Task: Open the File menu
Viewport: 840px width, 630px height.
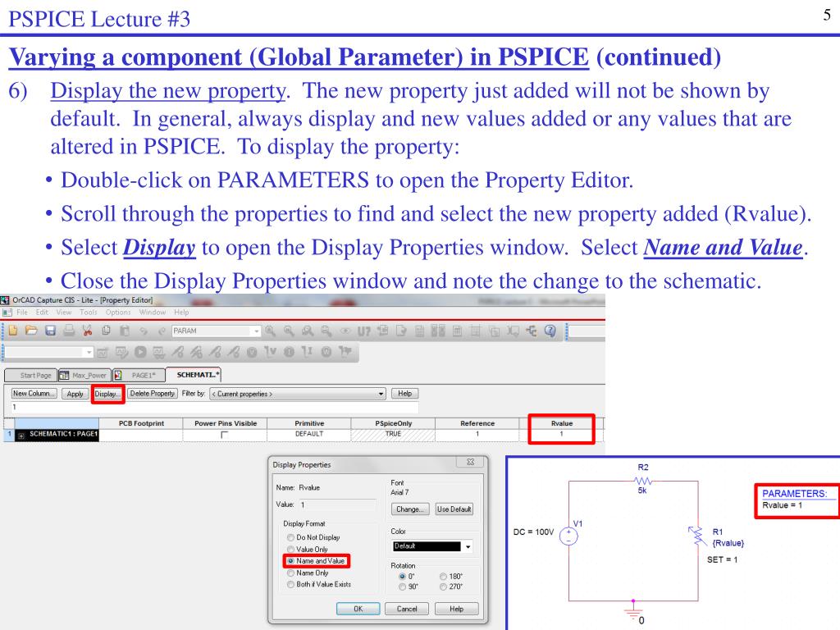Action: pyautogui.click(x=22, y=313)
